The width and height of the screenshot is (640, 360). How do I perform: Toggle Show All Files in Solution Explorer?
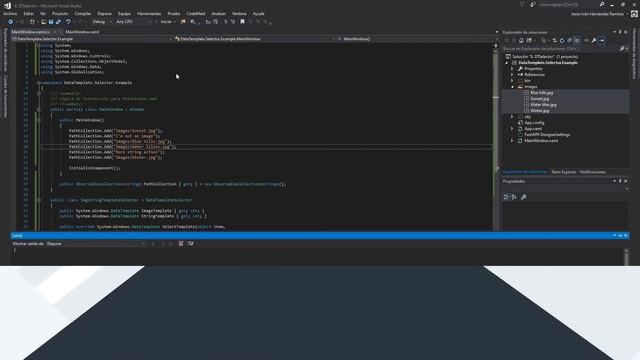tap(577, 40)
